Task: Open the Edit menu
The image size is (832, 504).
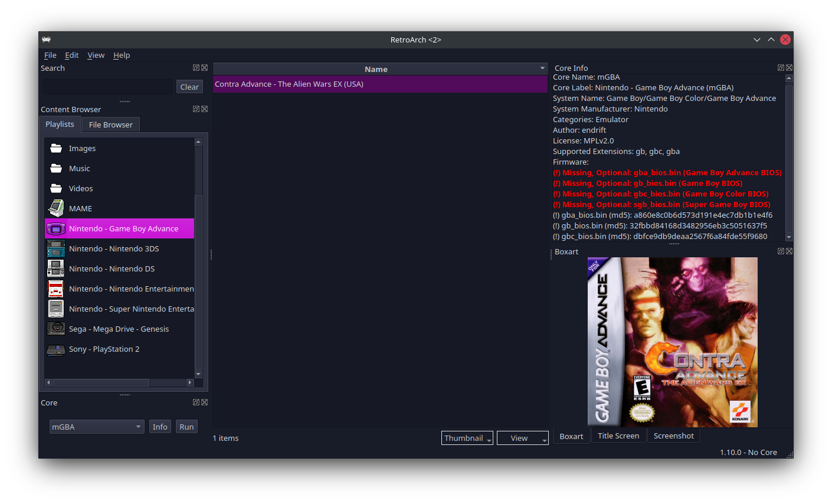Action: coord(72,55)
